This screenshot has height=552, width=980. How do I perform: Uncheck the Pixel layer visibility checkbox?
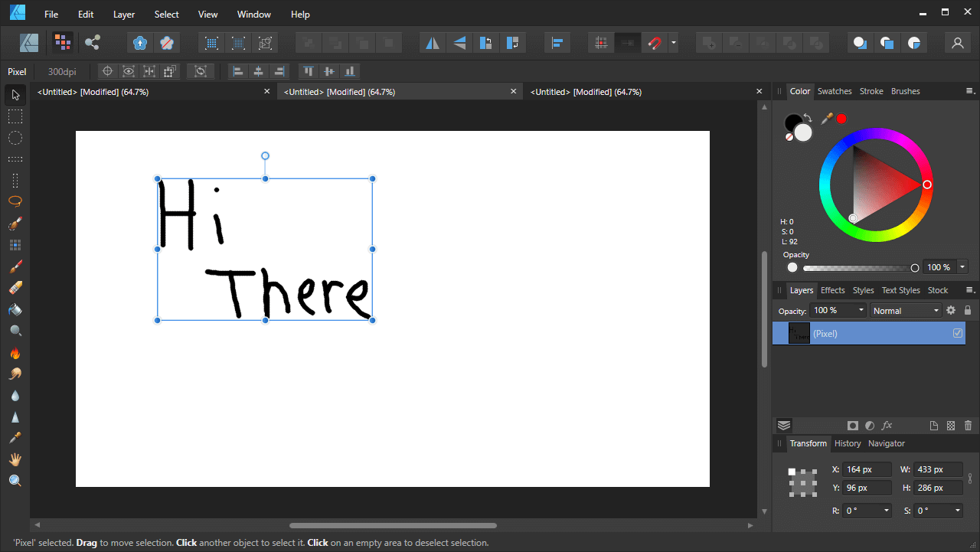click(x=957, y=333)
